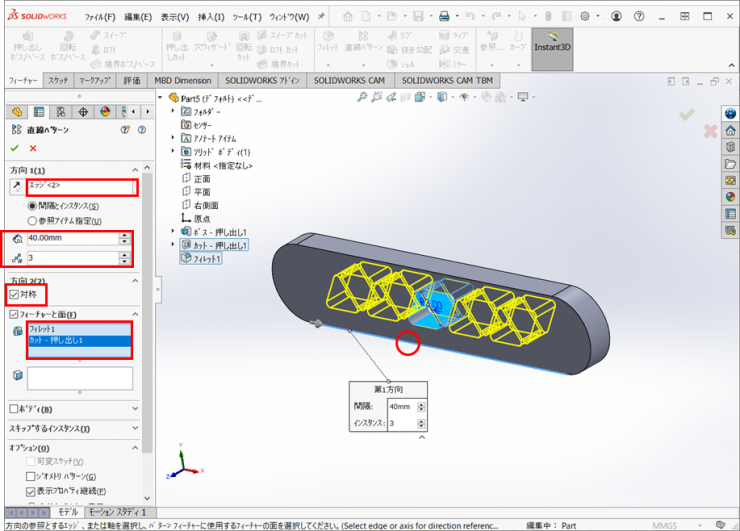Select the 参照アイテム指定 radio button
The image size is (740, 531).
[33, 220]
